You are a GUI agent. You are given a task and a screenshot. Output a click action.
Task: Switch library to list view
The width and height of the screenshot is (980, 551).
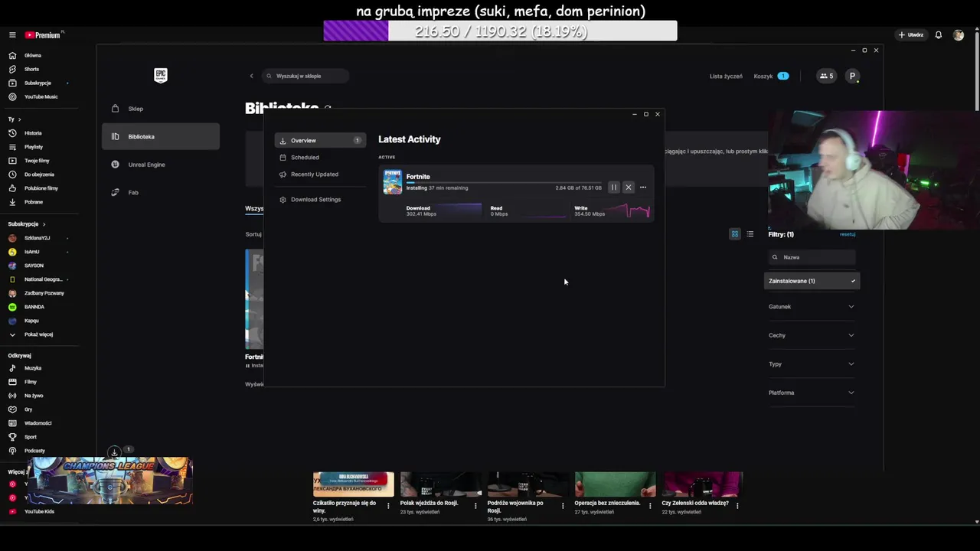point(750,234)
